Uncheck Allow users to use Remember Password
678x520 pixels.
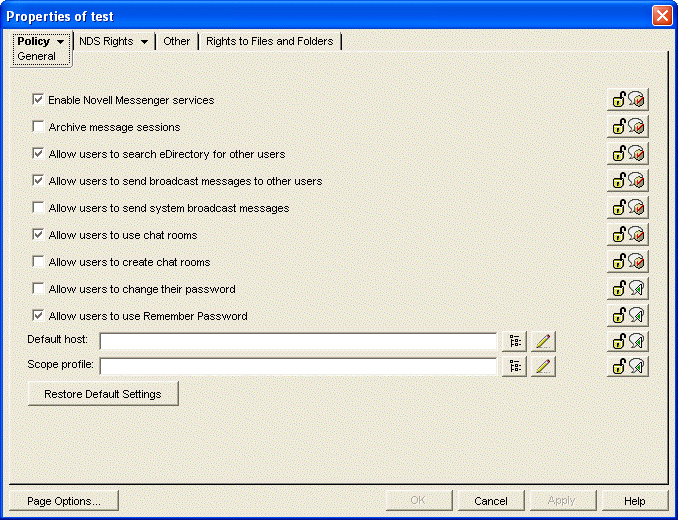click(x=38, y=315)
